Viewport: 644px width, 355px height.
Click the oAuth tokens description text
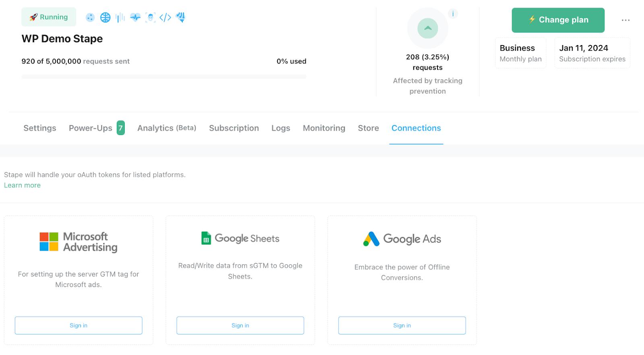[x=95, y=175]
